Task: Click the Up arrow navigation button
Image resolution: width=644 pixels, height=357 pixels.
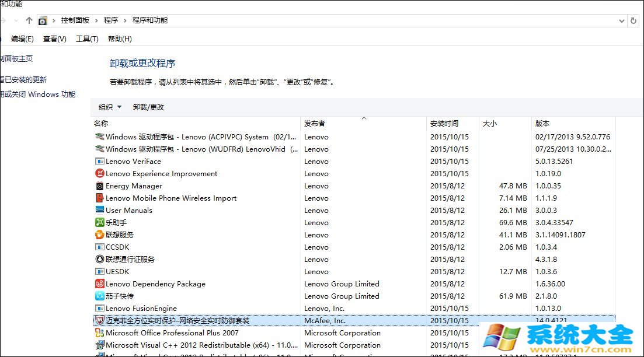Action: [29, 20]
